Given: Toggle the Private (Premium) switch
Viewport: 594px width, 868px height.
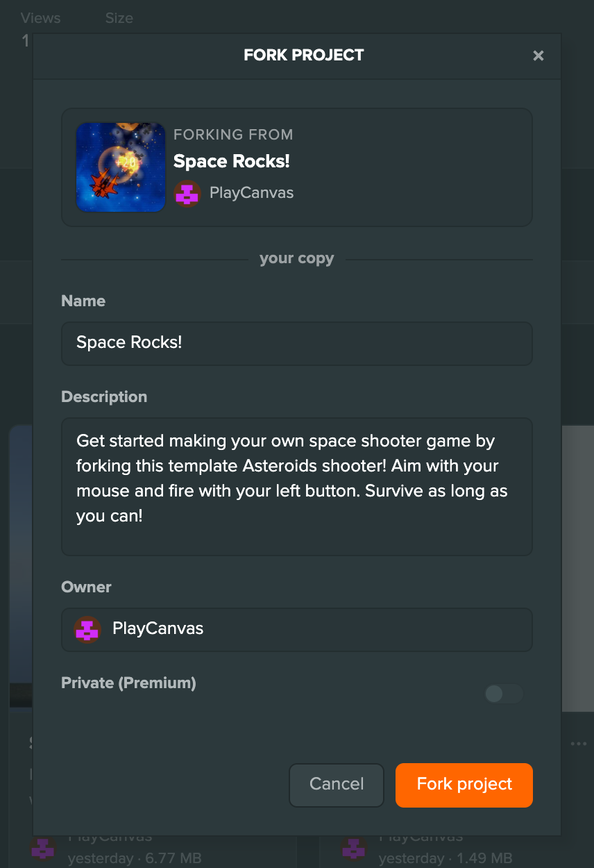Looking at the screenshot, I should (x=504, y=693).
